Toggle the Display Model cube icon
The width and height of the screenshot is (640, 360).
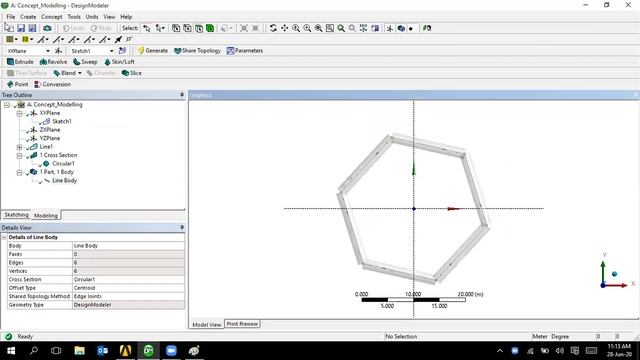[401, 28]
